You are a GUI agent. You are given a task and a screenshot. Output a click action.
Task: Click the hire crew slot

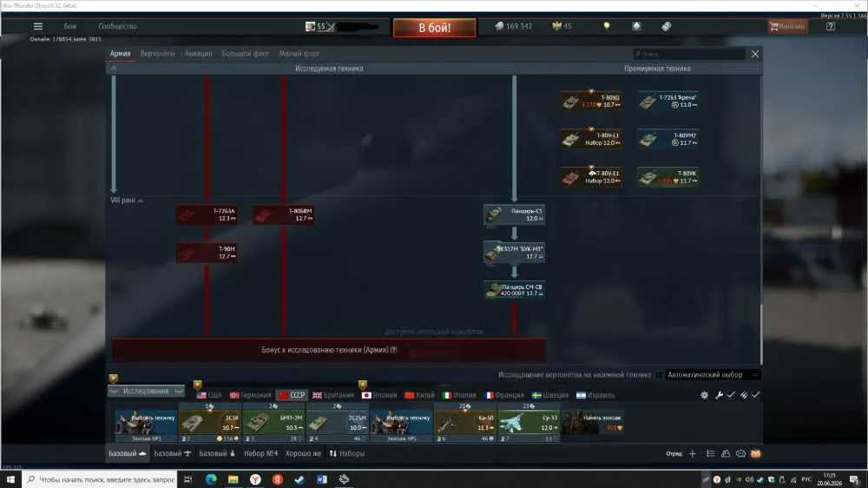(x=592, y=423)
